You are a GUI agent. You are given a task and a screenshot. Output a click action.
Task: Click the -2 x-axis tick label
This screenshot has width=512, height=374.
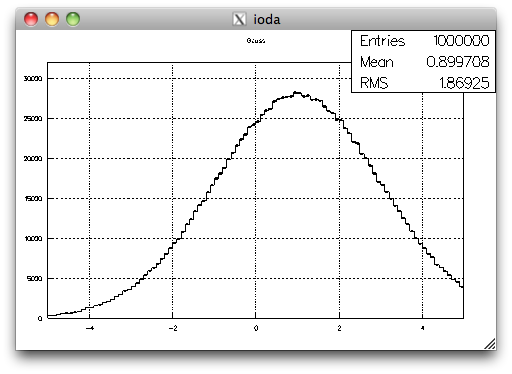tap(173, 328)
